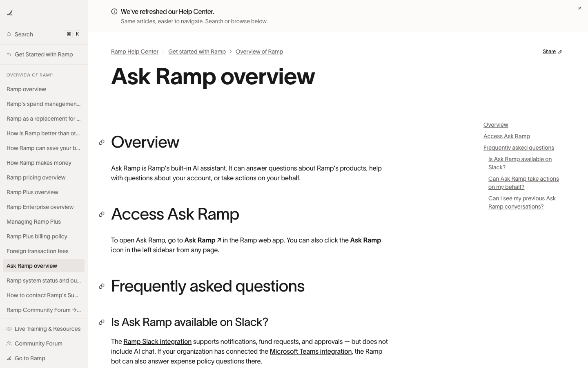The image size is (588, 368).
Task: Copy anchor link icon for Access Ask Ramp
Action: point(102,214)
